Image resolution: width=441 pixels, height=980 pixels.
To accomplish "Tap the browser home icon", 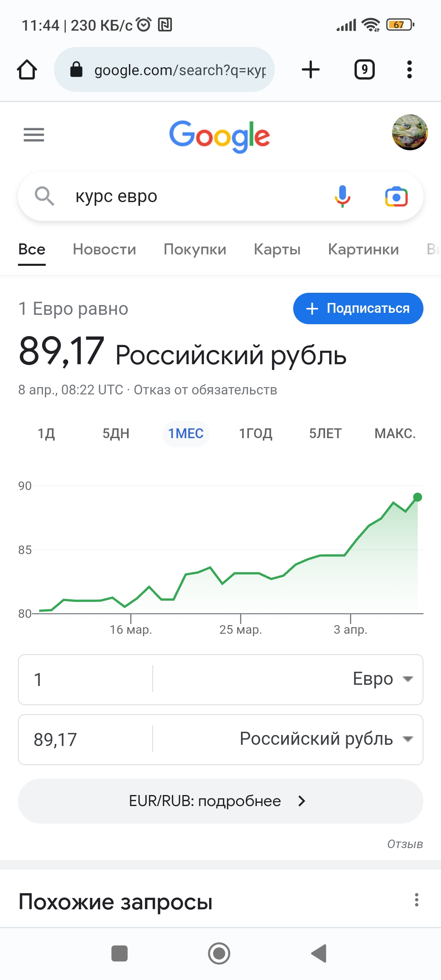I will coord(27,69).
